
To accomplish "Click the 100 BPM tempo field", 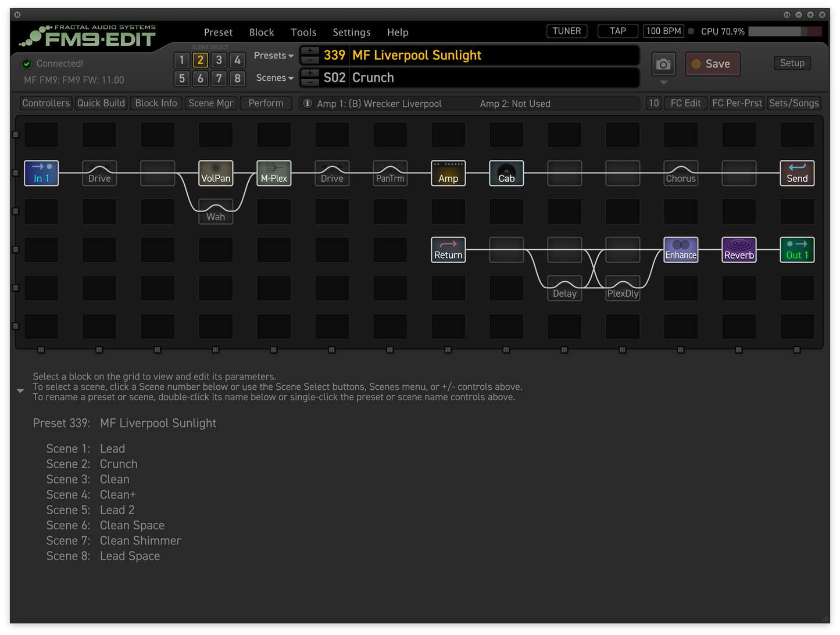I will pyautogui.click(x=663, y=31).
